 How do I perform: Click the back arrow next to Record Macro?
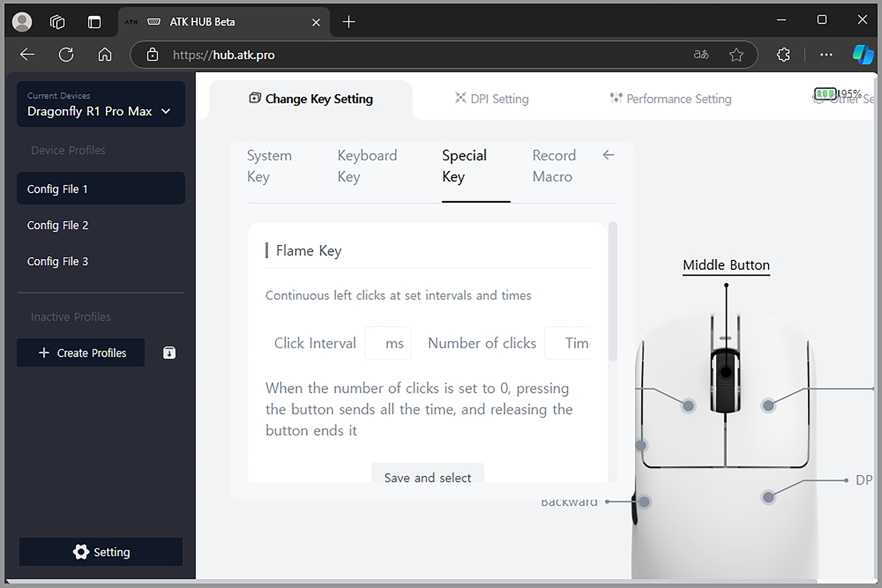coord(608,155)
